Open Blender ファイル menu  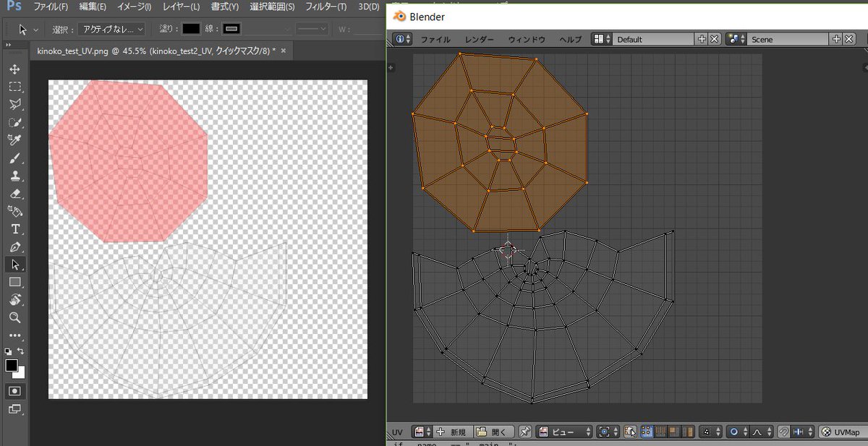(x=435, y=40)
